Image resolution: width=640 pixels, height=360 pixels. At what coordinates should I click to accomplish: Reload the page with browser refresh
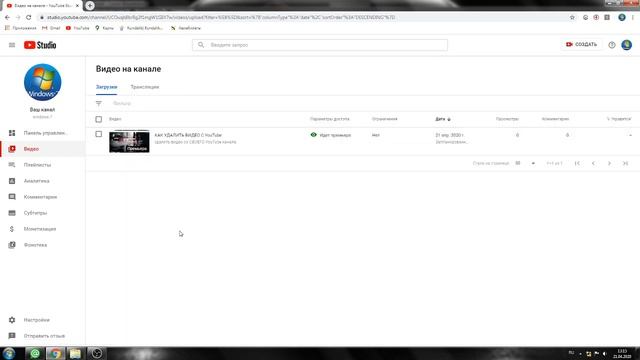(x=29, y=18)
